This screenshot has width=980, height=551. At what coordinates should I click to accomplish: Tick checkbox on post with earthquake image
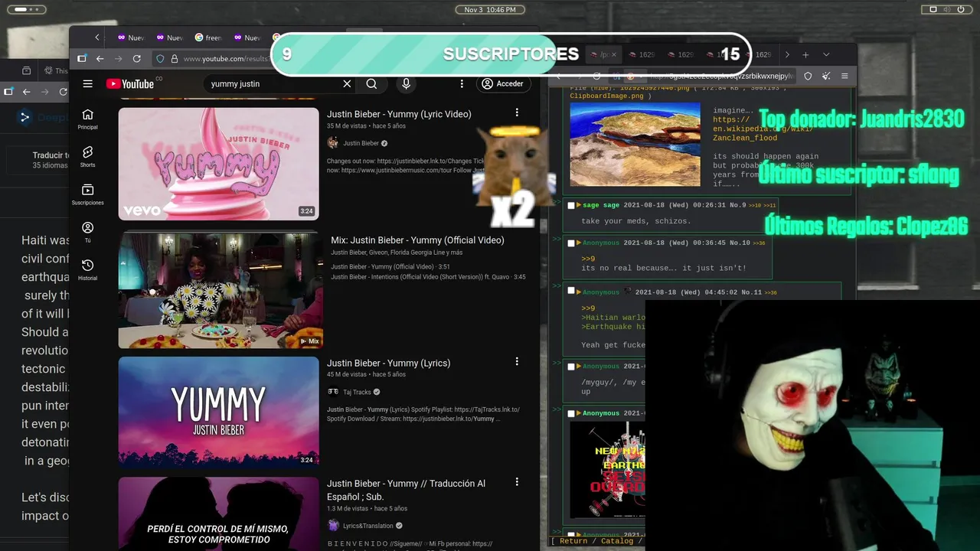click(x=571, y=414)
